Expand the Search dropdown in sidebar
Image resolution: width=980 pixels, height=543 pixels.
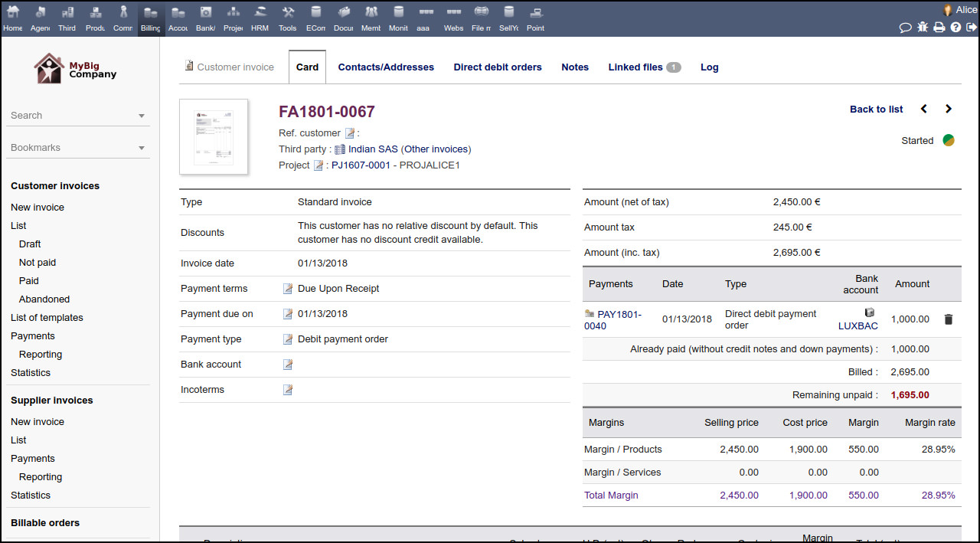tap(142, 116)
